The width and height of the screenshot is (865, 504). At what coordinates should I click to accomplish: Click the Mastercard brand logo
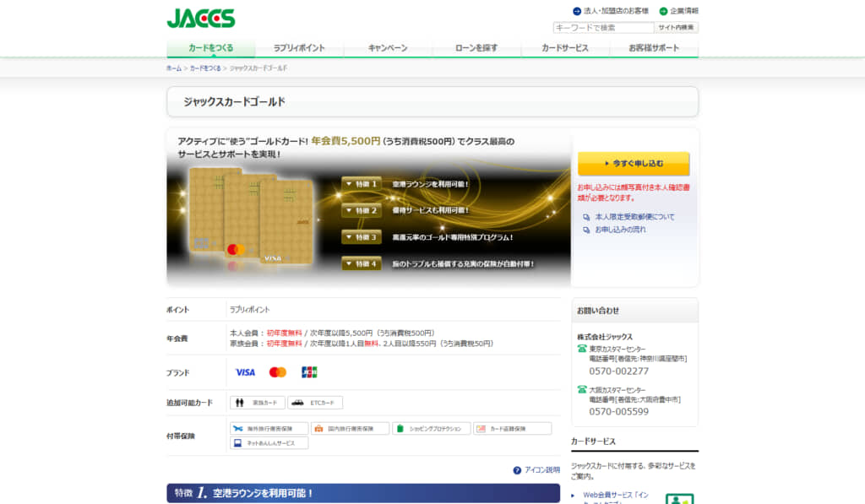coord(277,373)
